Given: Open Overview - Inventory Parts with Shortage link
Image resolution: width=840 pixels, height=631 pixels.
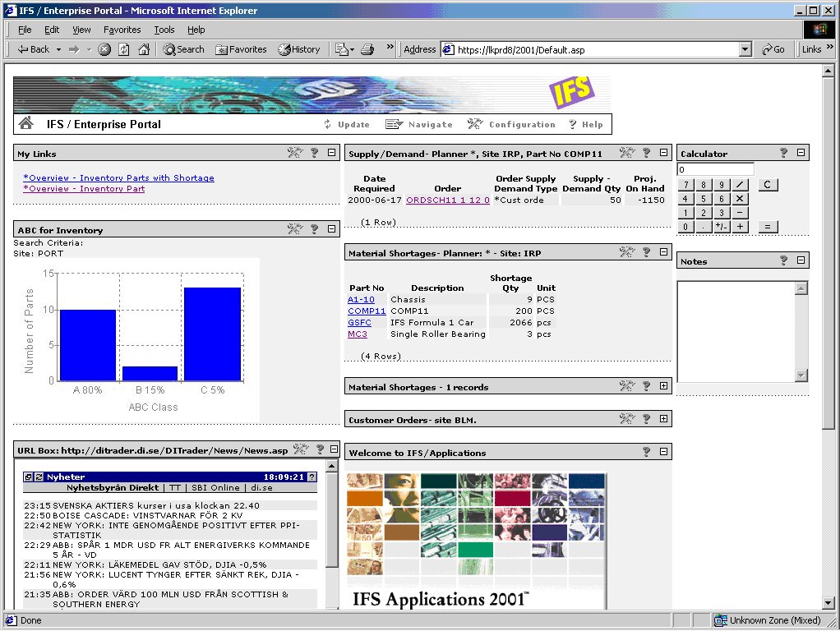Looking at the screenshot, I should (x=119, y=177).
